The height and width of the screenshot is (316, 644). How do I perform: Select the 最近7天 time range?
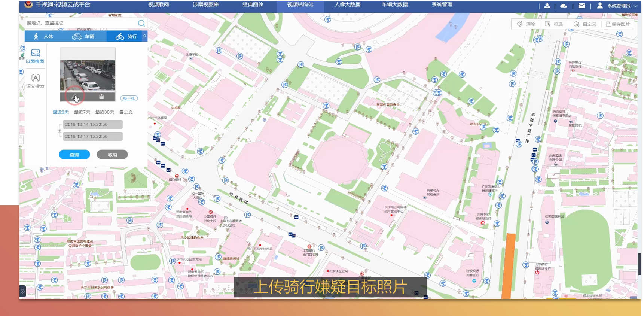(82, 112)
